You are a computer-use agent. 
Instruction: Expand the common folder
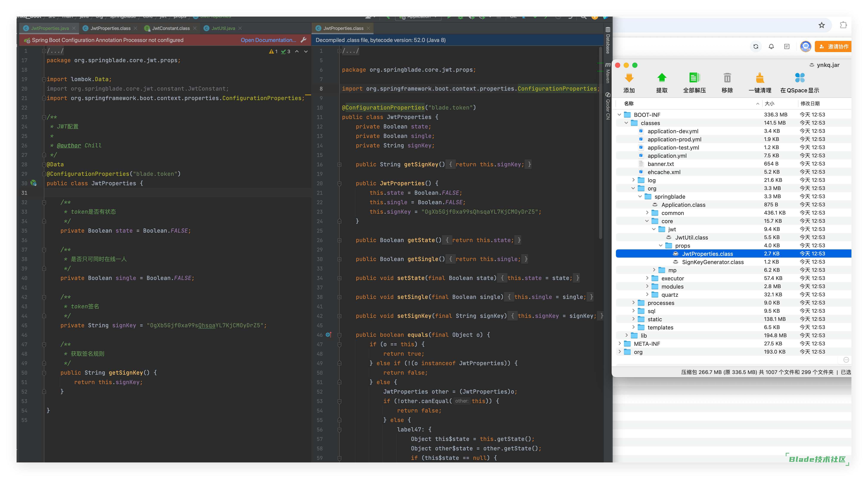tap(647, 213)
